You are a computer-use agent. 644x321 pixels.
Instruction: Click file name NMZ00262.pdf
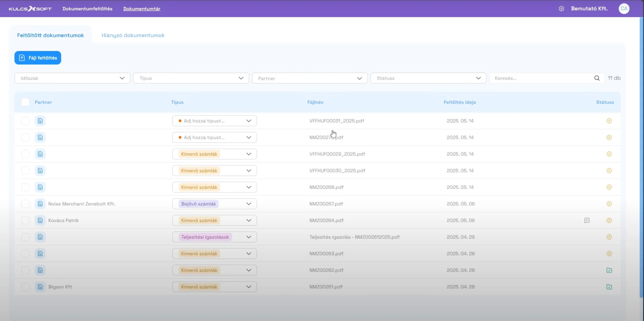coord(326,270)
